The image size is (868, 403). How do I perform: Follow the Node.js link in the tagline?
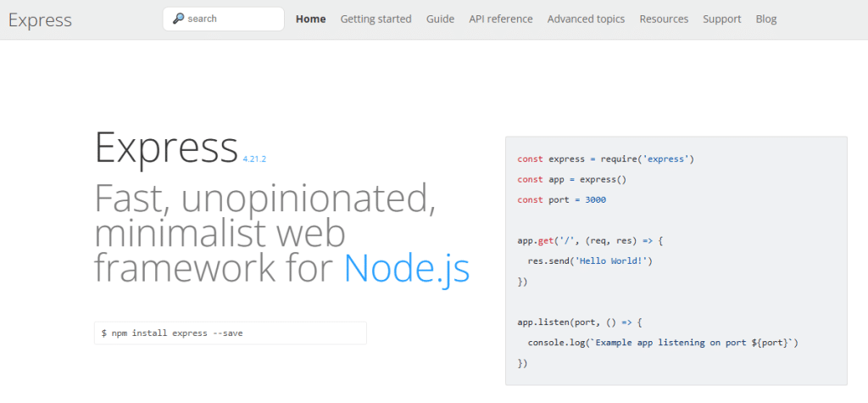pyautogui.click(x=407, y=268)
